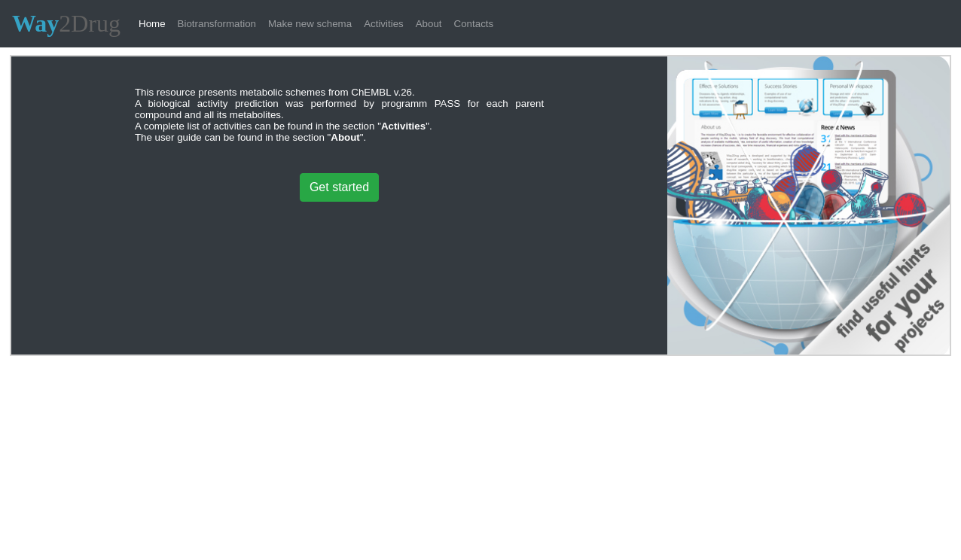Click 'Recent News' heading in banner image
Viewport: 961px width, 560px height.
point(837,127)
